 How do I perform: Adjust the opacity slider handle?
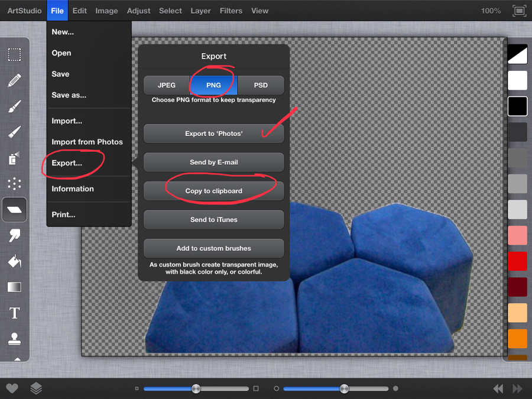pyautogui.click(x=344, y=388)
